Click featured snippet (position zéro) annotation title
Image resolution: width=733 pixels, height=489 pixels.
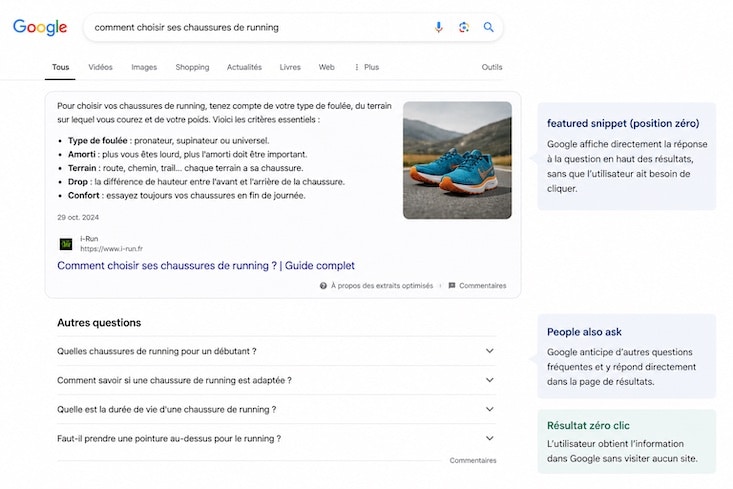point(623,123)
